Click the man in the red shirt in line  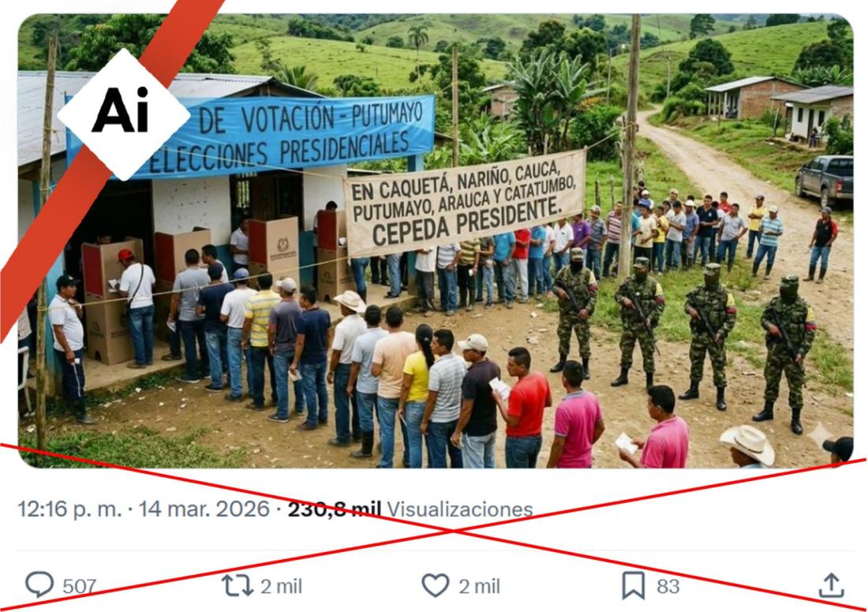(525, 408)
